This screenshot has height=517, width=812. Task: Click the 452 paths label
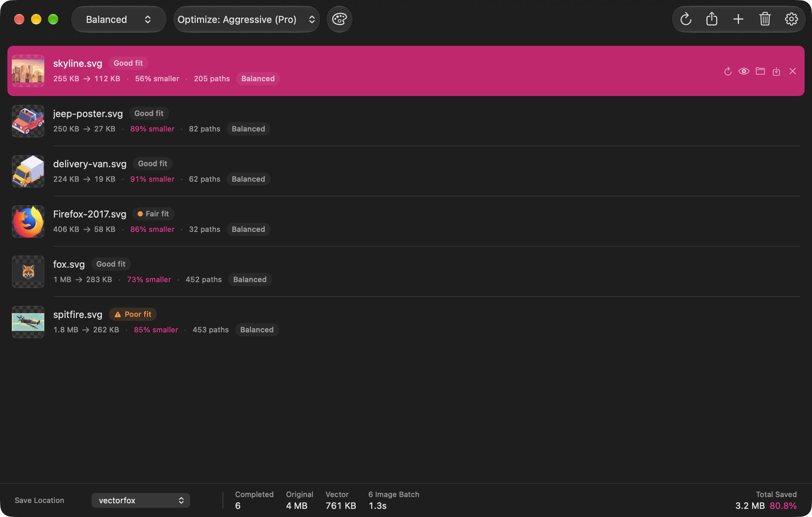[x=204, y=280]
